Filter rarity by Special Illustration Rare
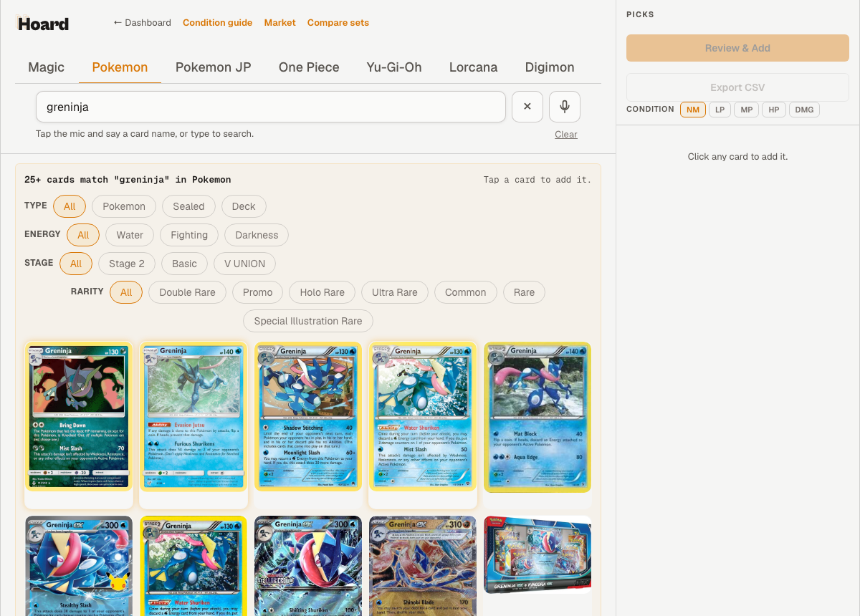 (x=308, y=321)
